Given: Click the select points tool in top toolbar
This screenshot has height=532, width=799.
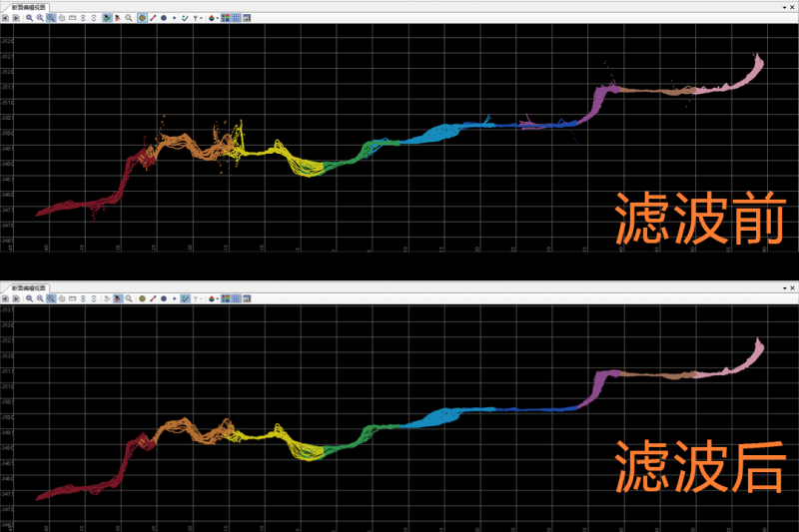Looking at the screenshot, I should [106, 18].
